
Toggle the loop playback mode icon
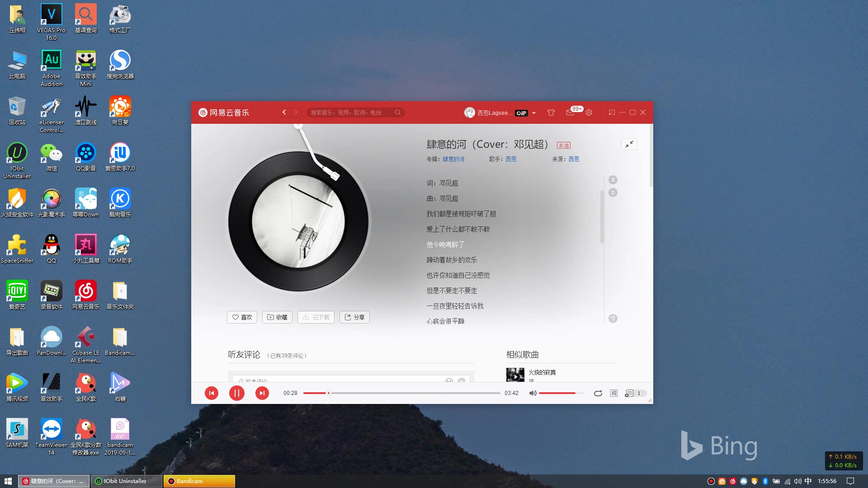tap(598, 393)
